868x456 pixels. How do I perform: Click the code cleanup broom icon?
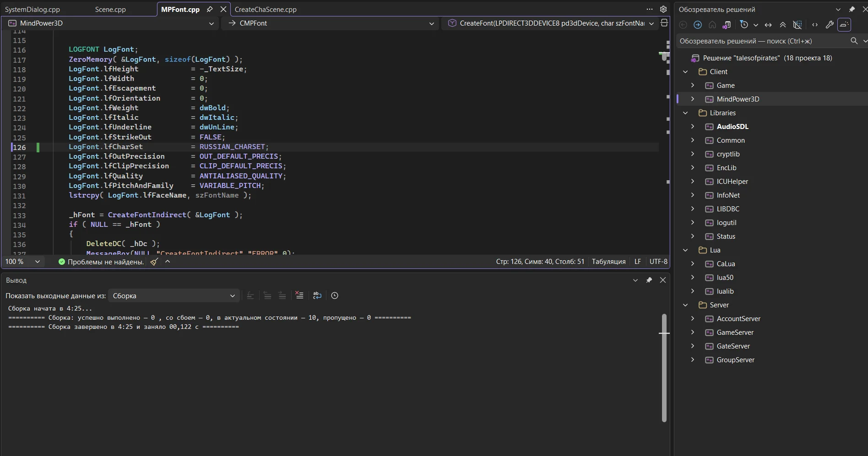[x=154, y=262]
